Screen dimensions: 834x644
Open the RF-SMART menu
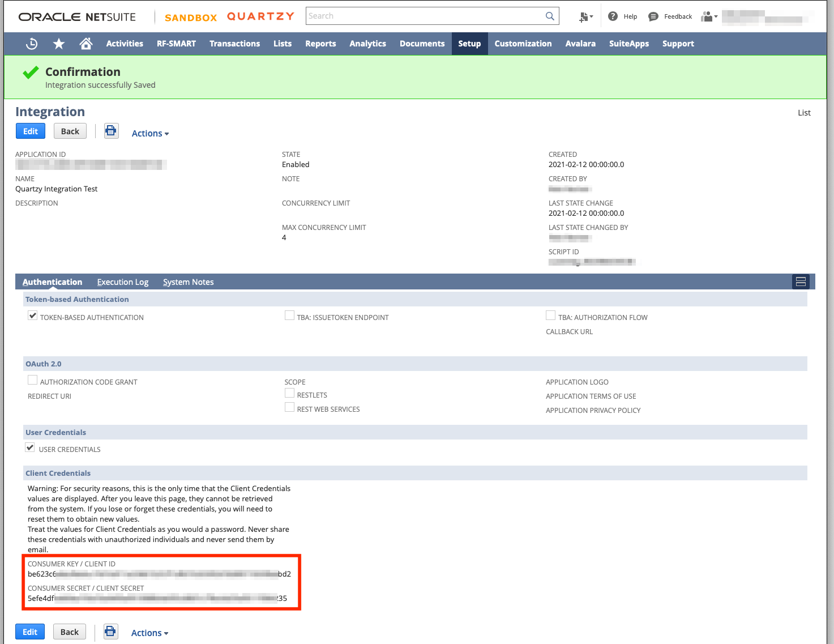pos(176,44)
